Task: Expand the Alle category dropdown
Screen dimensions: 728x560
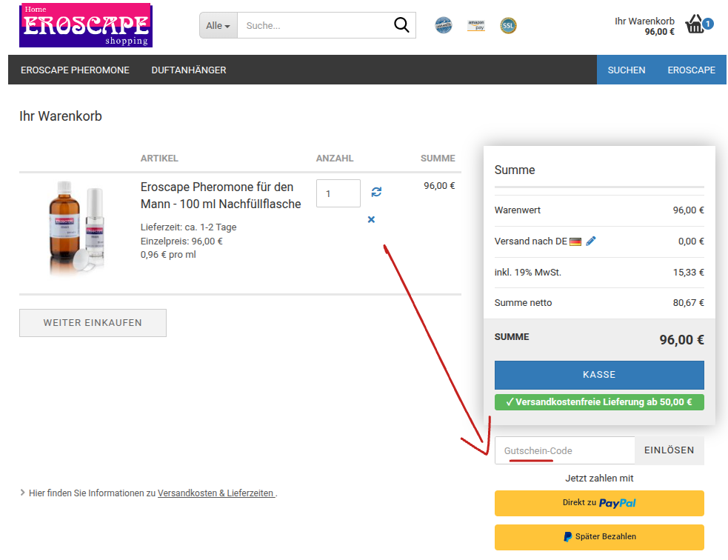Action: pyautogui.click(x=218, y=25)
